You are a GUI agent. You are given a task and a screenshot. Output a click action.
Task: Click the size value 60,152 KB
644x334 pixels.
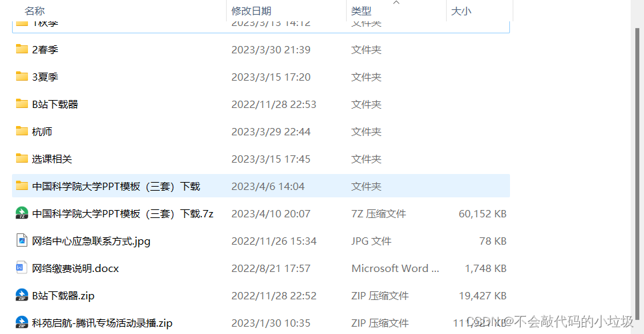pyautogui.click(x=483, y=213)
